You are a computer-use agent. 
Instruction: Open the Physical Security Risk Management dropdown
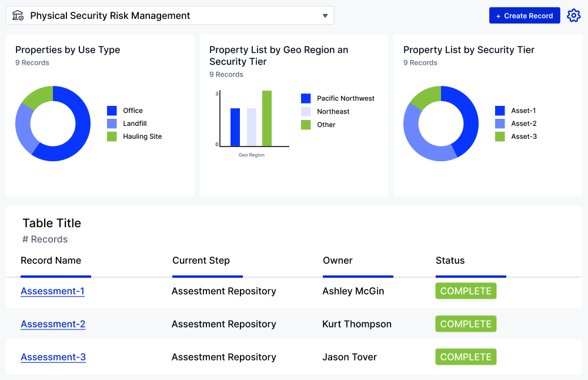click(x=169, y=15)
